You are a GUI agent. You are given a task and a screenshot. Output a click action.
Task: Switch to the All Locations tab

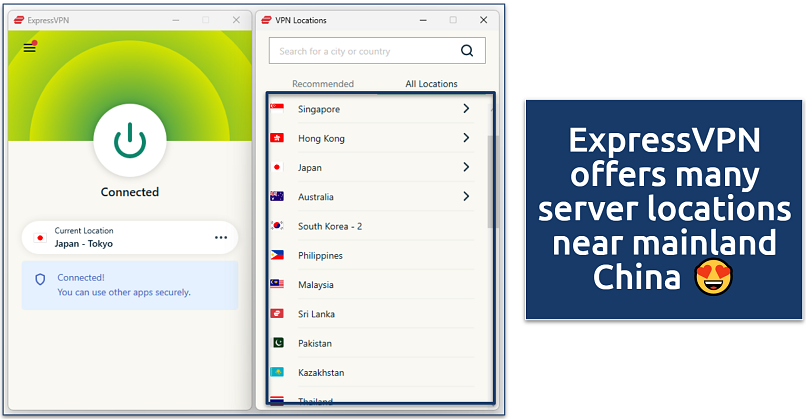coord(431,84)
